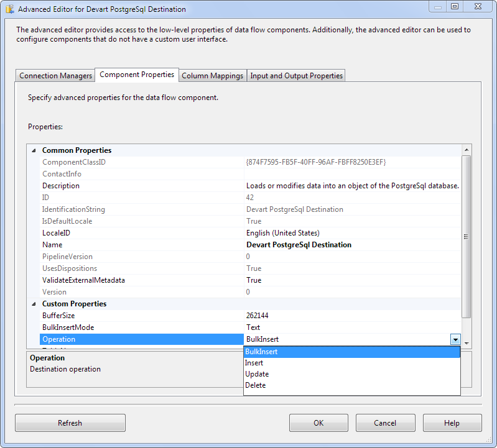Open Help for the advanced editor
This screenshot has width=497, height=448.
[x=452, y=423]
